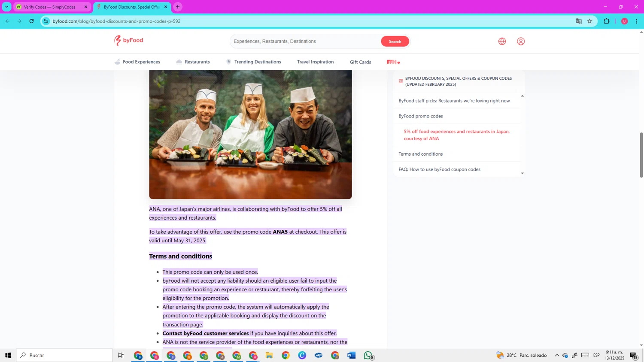Viewport: 644px width, 362px height.
Task: Reload the byFood page
Action: 31,21
